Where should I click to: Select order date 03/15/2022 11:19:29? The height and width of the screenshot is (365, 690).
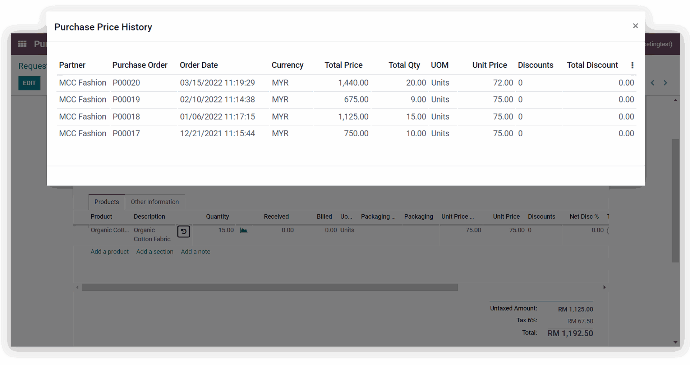tap(217, 83)
